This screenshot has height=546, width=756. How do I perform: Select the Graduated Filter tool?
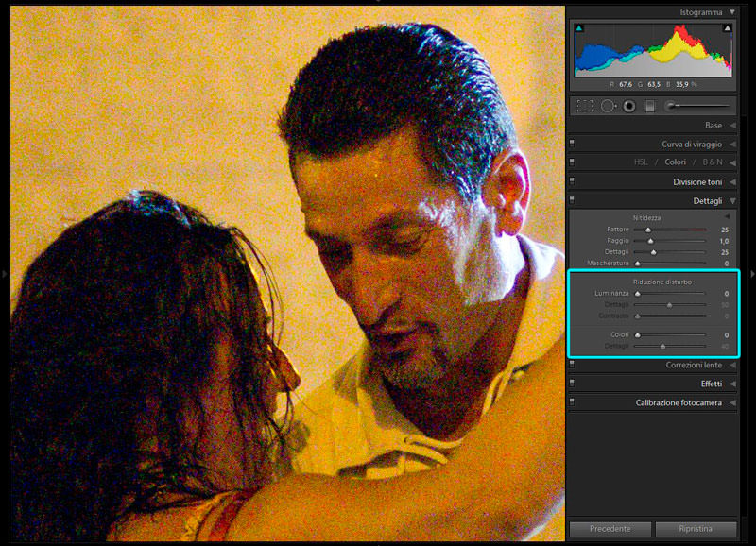click(x=650, y=107)
